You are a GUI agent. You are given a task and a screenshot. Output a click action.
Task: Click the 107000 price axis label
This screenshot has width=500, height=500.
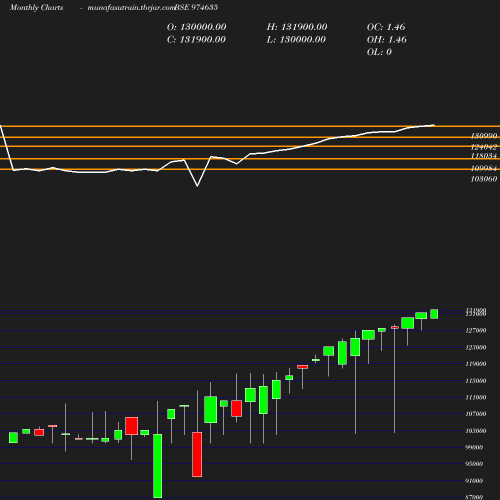476,414
